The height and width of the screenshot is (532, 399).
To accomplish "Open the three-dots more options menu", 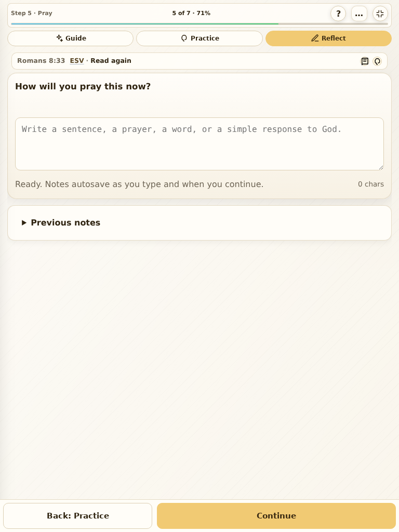I will pyautogui.click(x=359, y=14).
